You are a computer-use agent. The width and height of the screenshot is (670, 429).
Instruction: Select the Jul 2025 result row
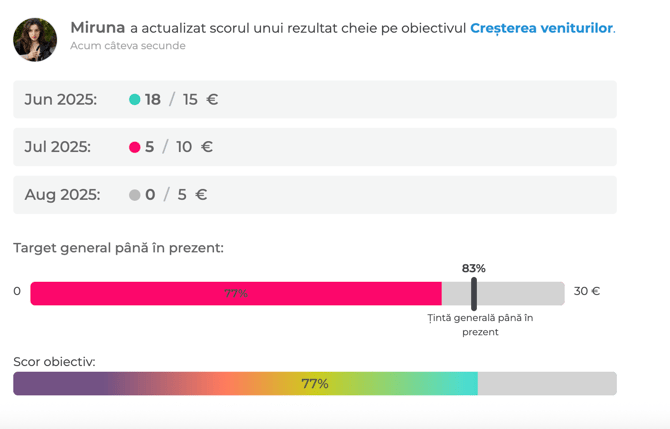pos(315,147)
